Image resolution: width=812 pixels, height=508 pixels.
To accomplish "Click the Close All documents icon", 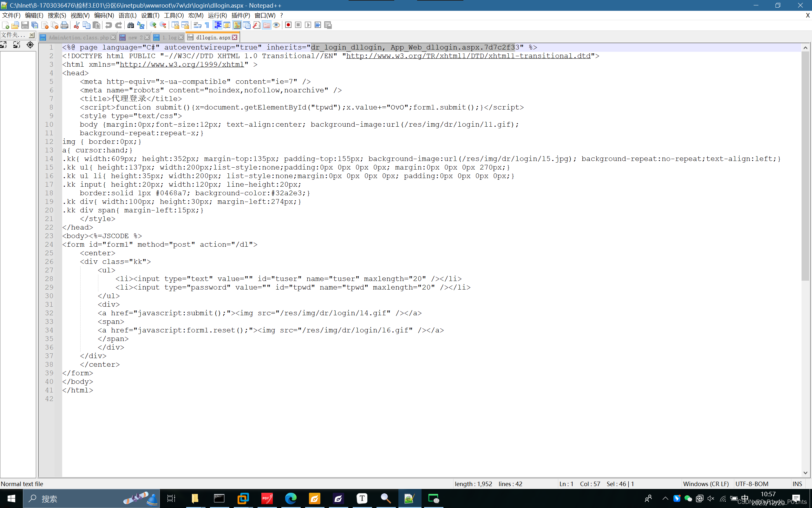I will tap(55, 25).
